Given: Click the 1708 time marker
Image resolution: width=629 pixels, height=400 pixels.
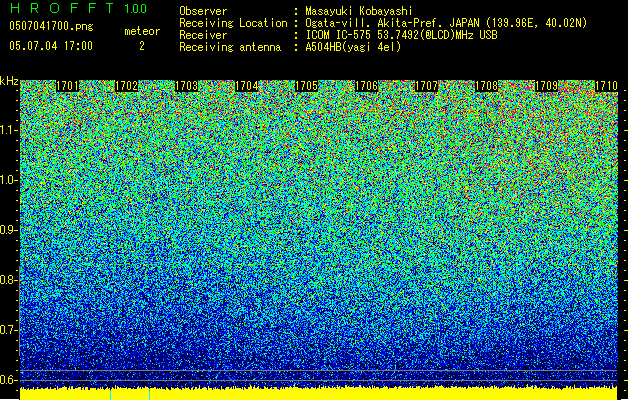Looking at the screenshot, I should [486, 86].
